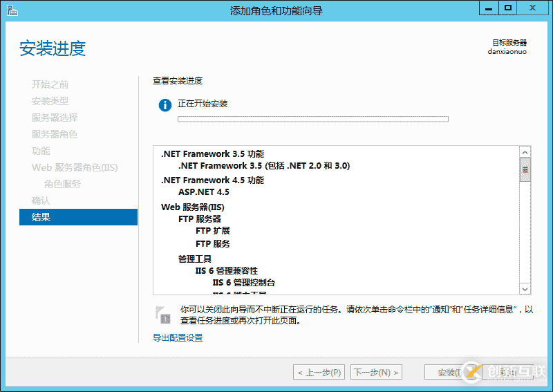Select the 安装类型 step
The width and height of the screenshot is (553, 392).
pyautogui.click(x=50, y=101)
